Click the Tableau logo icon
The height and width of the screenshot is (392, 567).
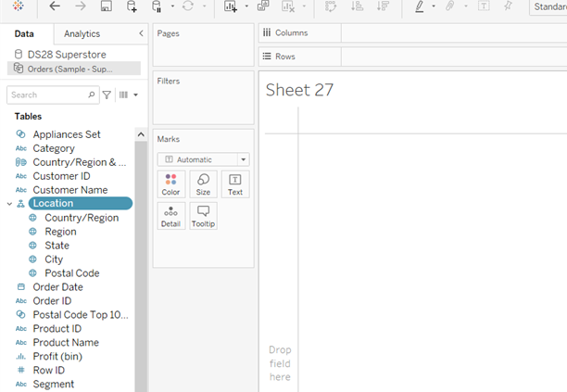coord(19,6)
